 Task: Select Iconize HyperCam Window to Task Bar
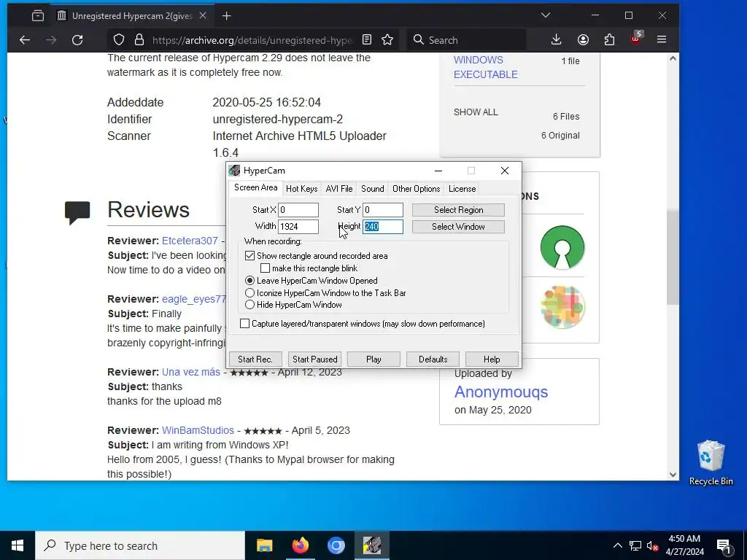click(x=249, y=293)
